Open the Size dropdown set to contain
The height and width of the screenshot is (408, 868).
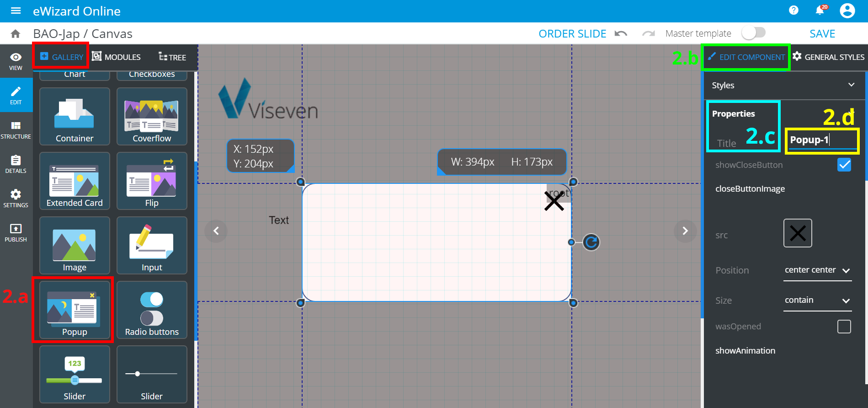pyautogui.click(x=817, y=301)
